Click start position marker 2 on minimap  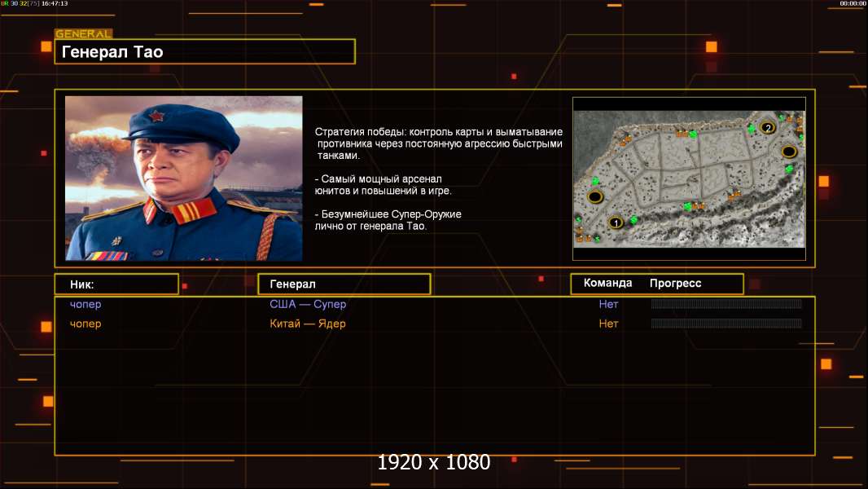[x=767, y=128]
